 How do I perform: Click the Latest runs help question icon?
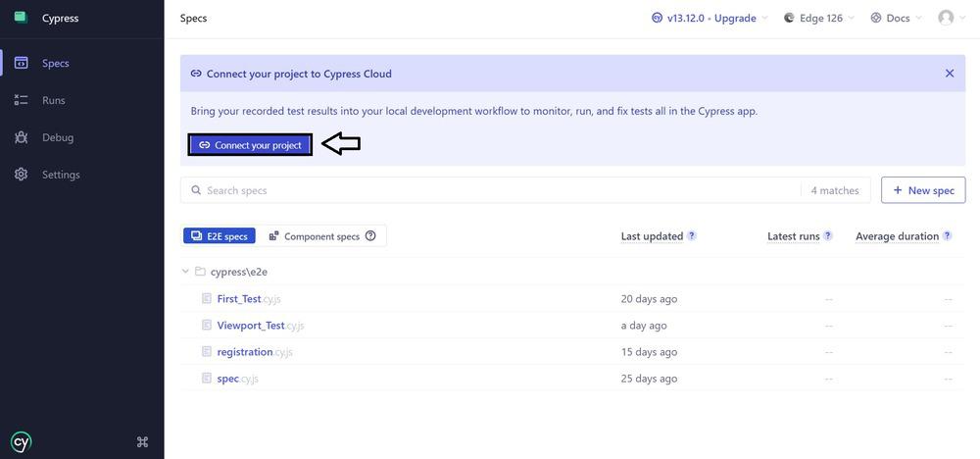coord(827,235)
